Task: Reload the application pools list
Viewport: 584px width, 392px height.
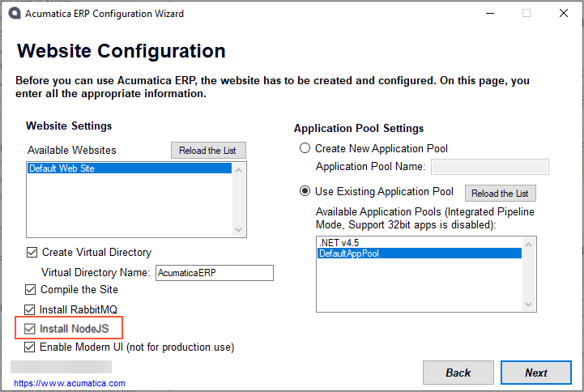Action: tap(500, 194)
